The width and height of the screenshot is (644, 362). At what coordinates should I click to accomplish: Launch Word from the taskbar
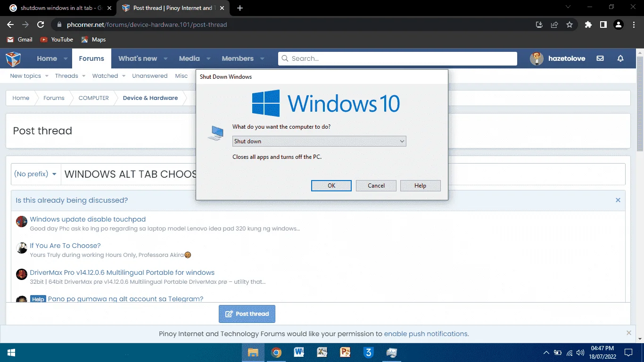pos(299,353)
